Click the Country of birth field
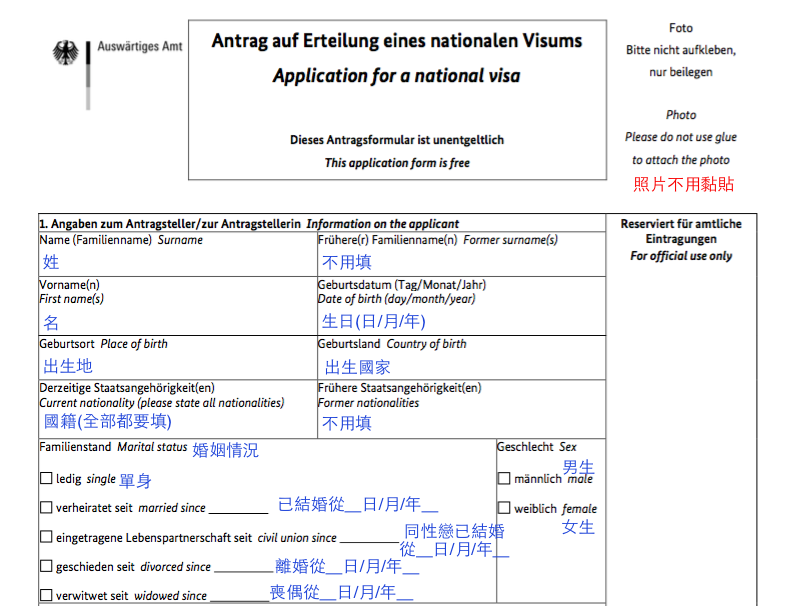Screen dimensions: 794x606 [461, 357]
